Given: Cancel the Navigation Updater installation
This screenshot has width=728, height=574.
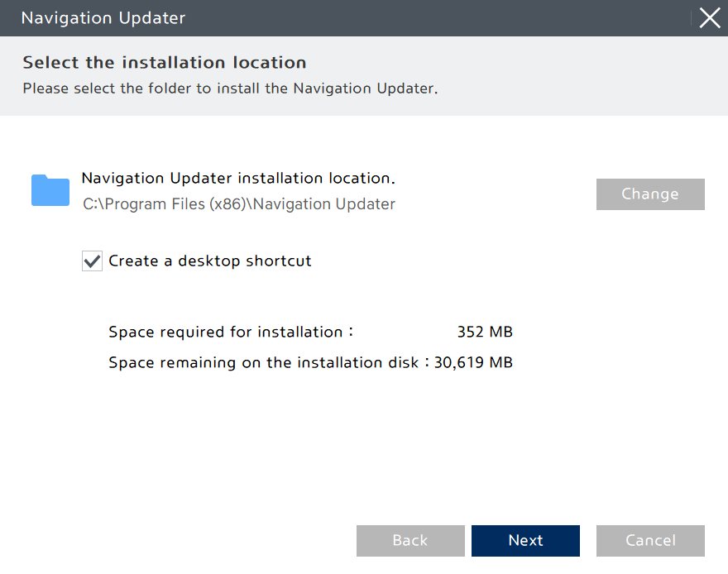Looking at the screenshot, I should [x=650, y=540].
